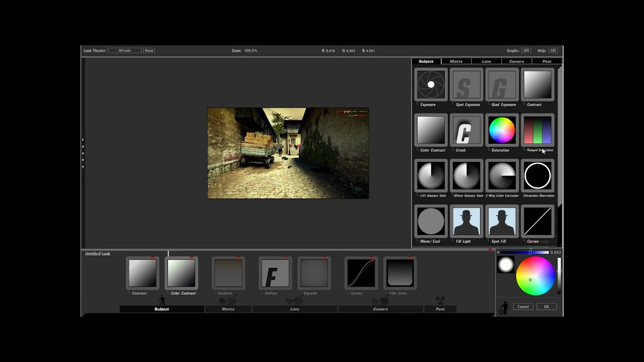Select Color Contrast in the tool palette
This screenshot has width=644, height=362.
431,130
